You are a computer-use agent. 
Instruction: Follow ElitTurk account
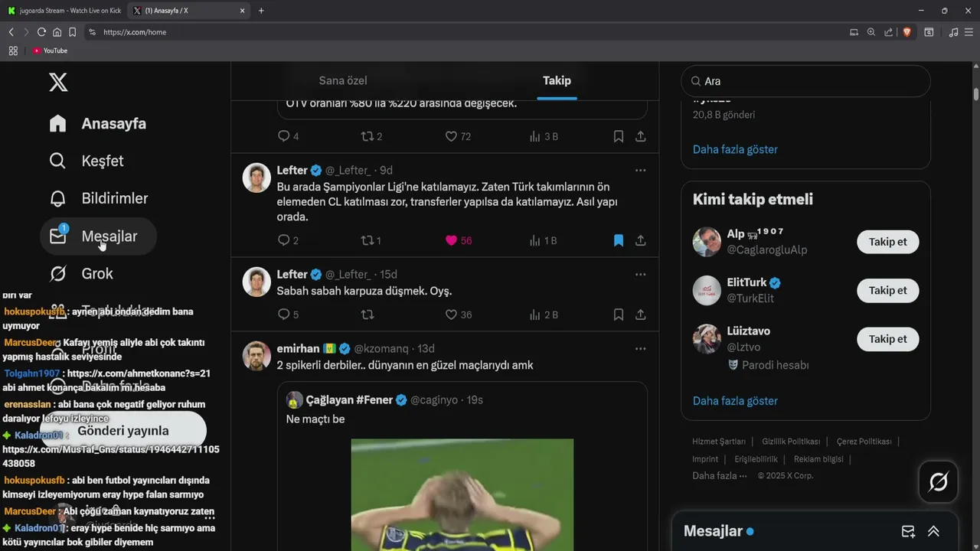[887, 290]
